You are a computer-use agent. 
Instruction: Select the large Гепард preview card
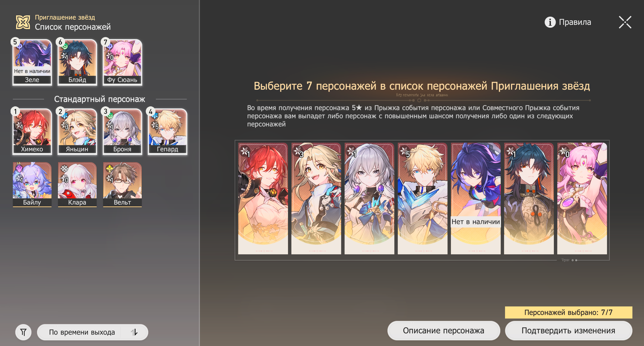click(422, 199)
